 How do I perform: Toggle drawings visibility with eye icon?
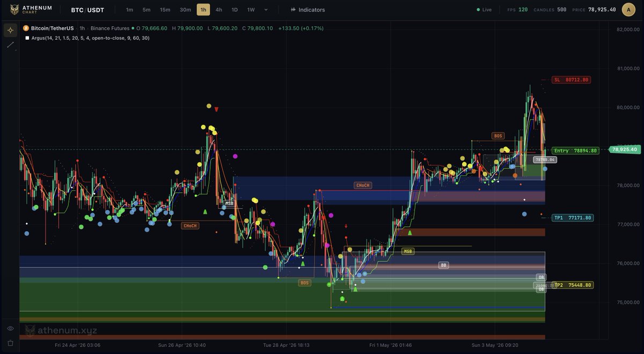pos(10,328)
